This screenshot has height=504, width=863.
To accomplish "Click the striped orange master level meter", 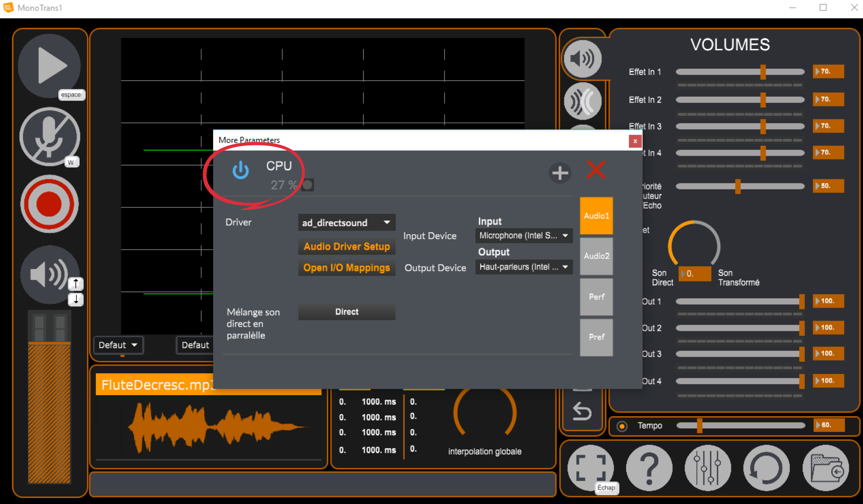I will 49,413.
